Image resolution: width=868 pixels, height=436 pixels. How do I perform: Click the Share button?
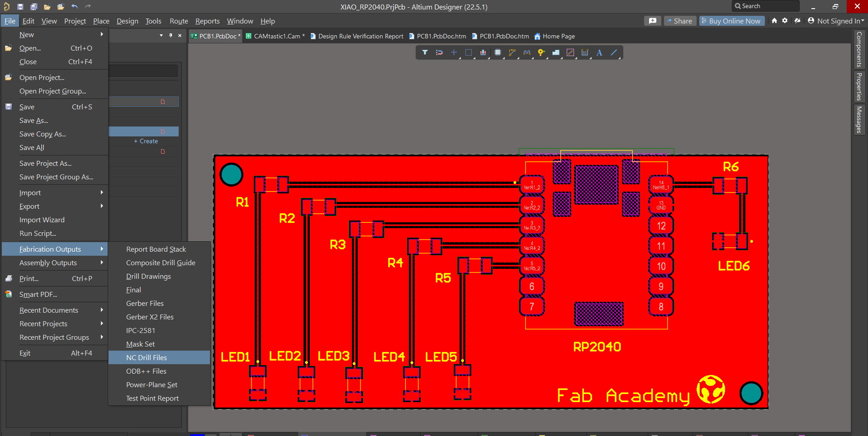[x=679, y=21]
